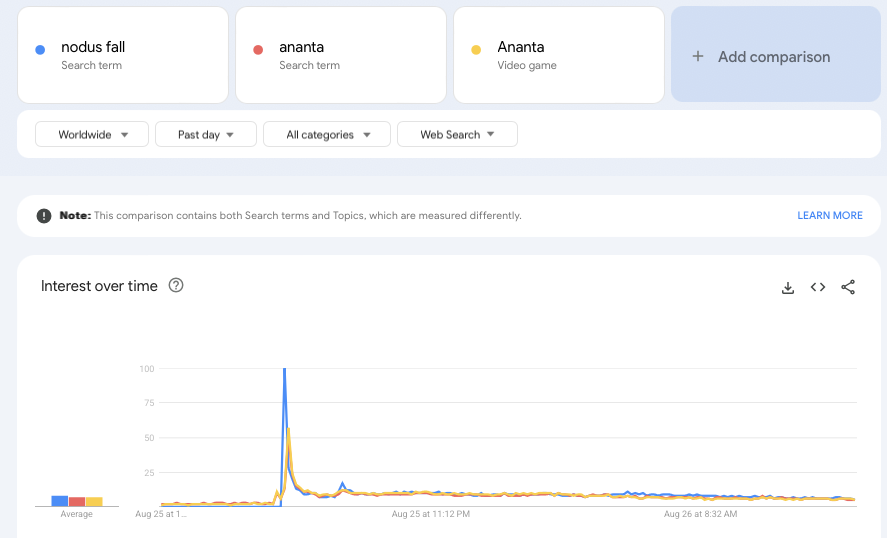887x538 pixels.
Task: Edit the nodus fall search term card
Action: pyautogui.click(x=123, y=55)
